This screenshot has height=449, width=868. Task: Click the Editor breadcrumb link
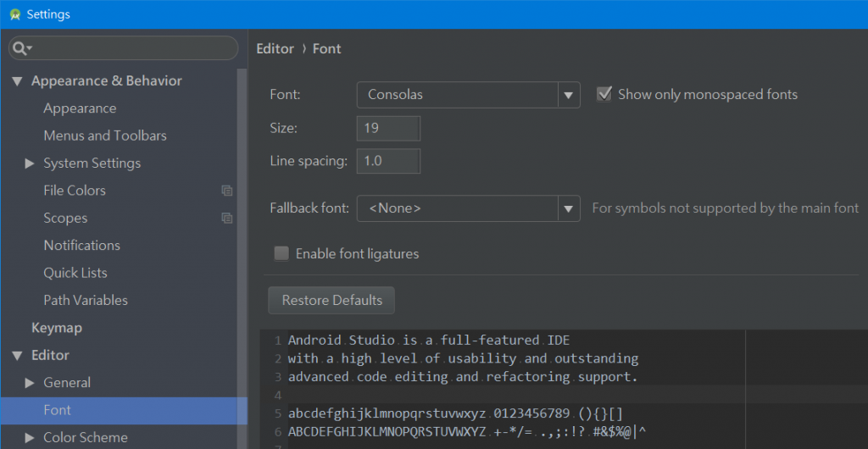(x=275, y=48)
